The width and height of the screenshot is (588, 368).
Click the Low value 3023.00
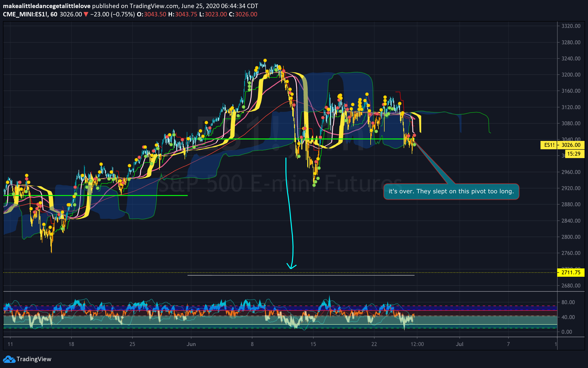coord(216,14)
